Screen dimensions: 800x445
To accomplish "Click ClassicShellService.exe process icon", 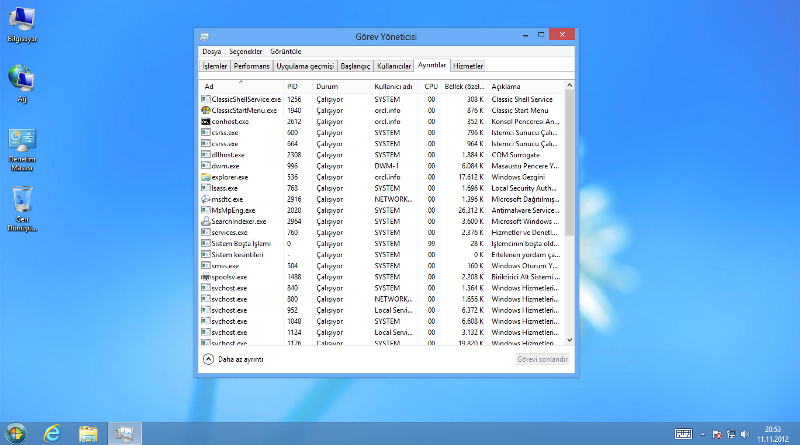I will [206, 99].
